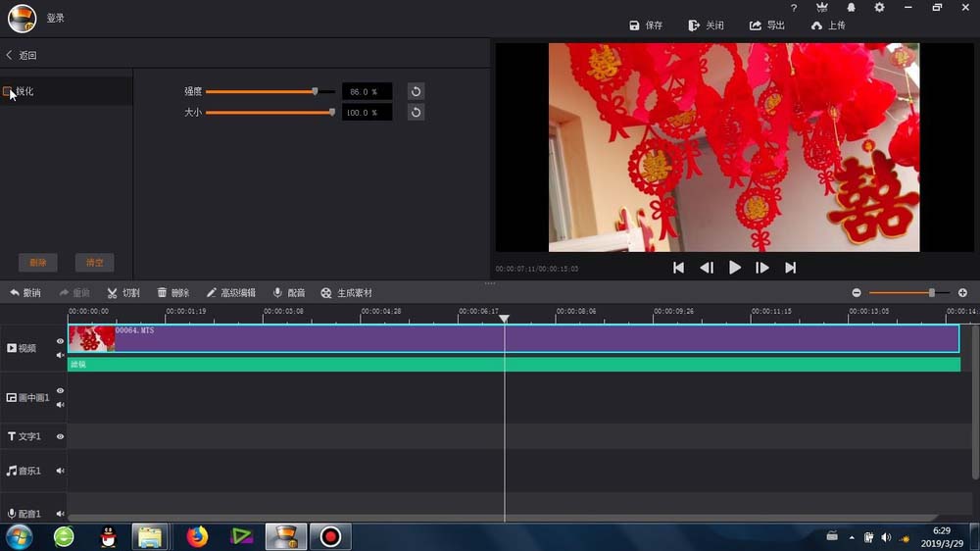Select the 00064.MTS video clip

[x=514, y=338]
